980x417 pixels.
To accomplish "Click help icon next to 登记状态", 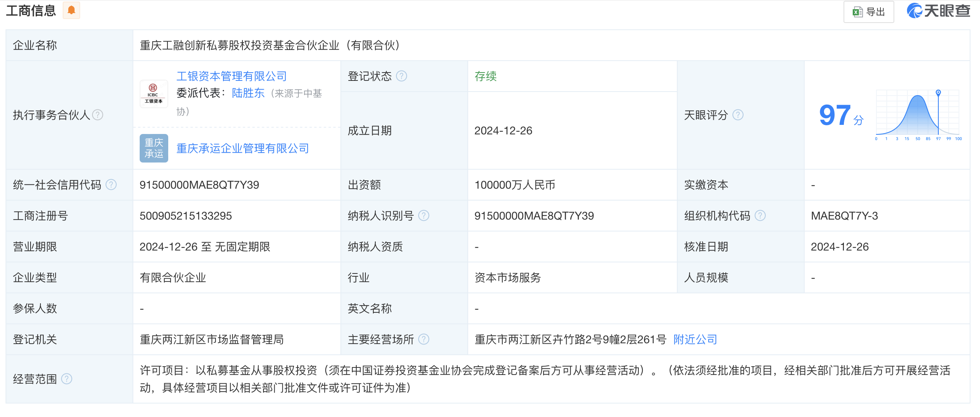I will [x=402, y=76].
